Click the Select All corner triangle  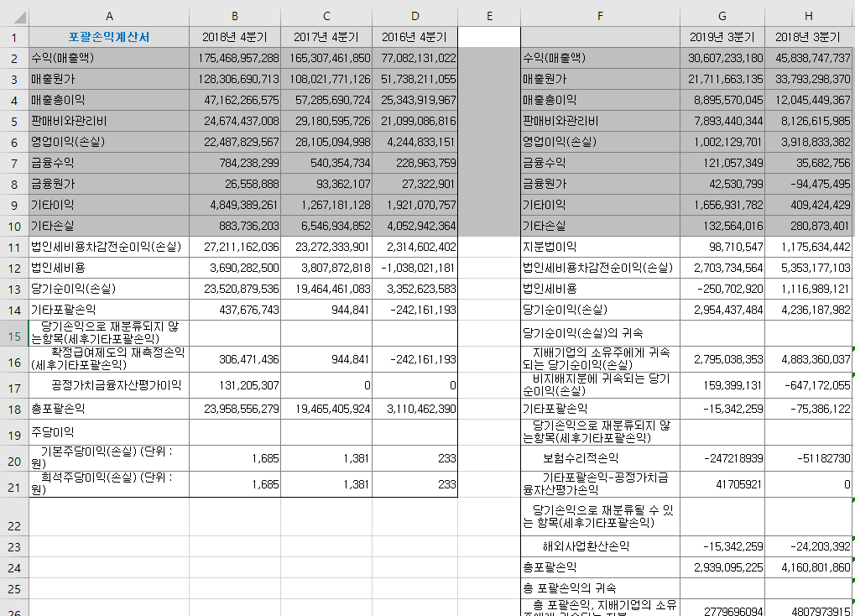coord(19,18)
